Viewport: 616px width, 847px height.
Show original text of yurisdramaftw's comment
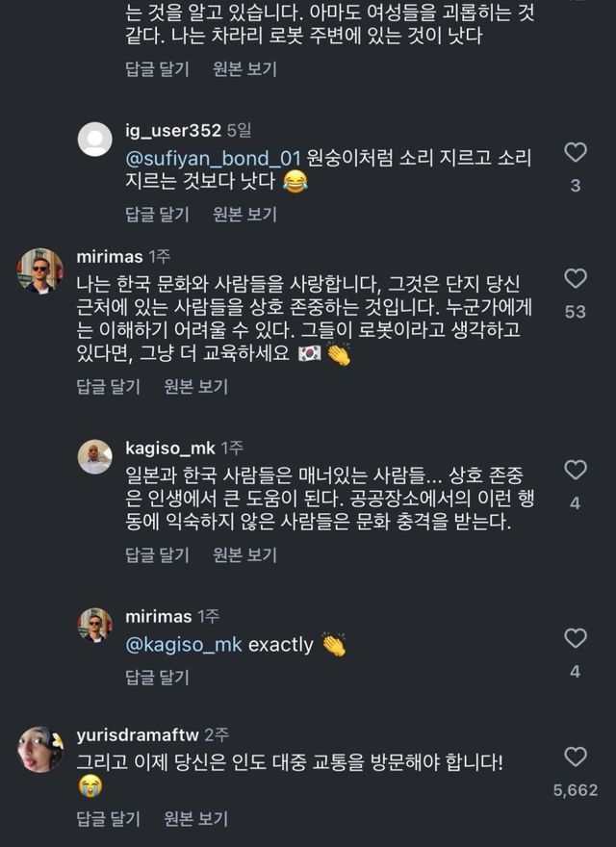[x=195, y=819]
